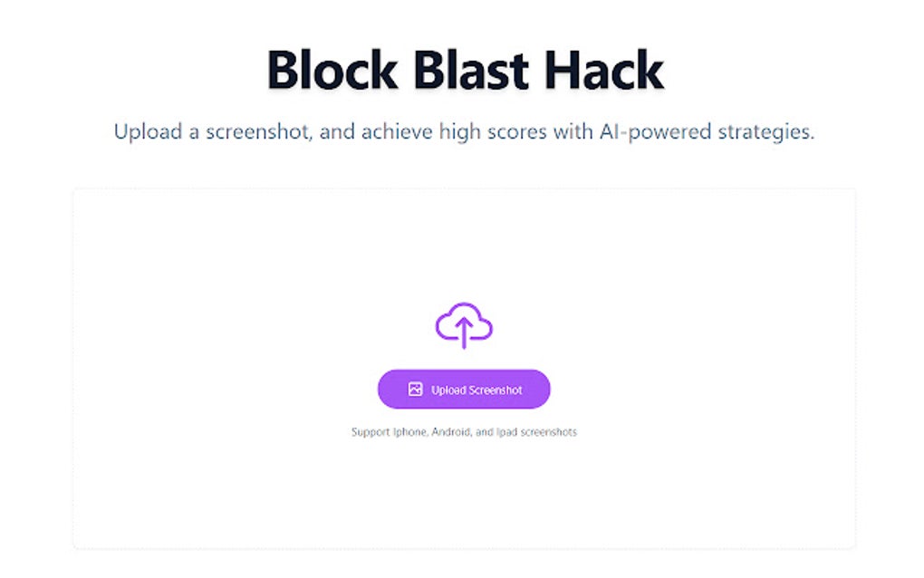Click the Block Blast Hack page title

click(463, 69)
